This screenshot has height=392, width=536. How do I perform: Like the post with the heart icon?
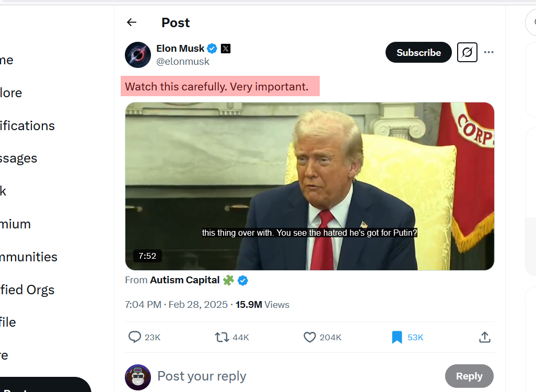pyautogui.click(x=310, y=337)
